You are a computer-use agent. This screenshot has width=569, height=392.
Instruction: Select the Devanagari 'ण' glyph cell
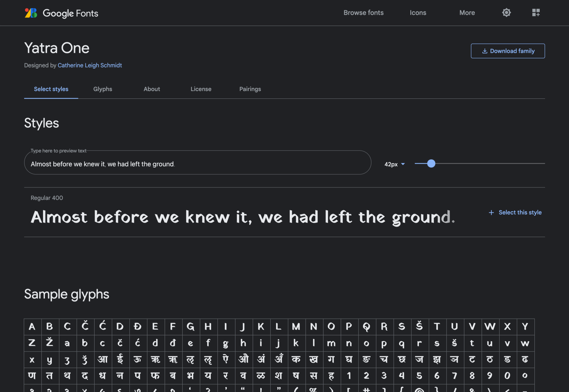pos(32,376)
